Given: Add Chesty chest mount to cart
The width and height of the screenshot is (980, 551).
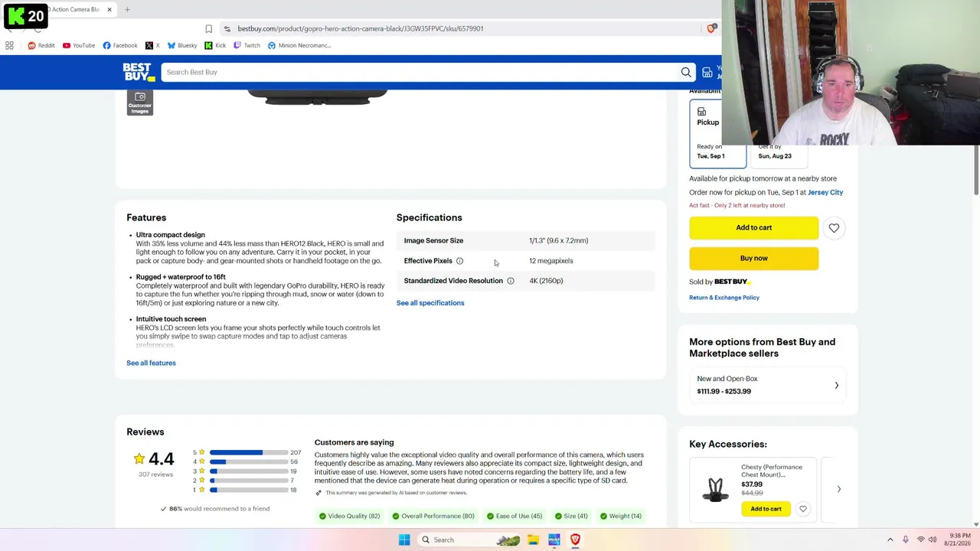Looking at the screenshot, I should pyautogui.click(x=766, y=509).
